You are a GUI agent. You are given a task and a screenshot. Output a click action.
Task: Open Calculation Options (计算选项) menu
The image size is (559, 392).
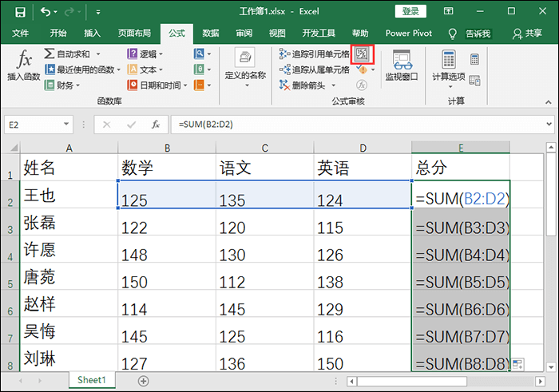[448, 66]
